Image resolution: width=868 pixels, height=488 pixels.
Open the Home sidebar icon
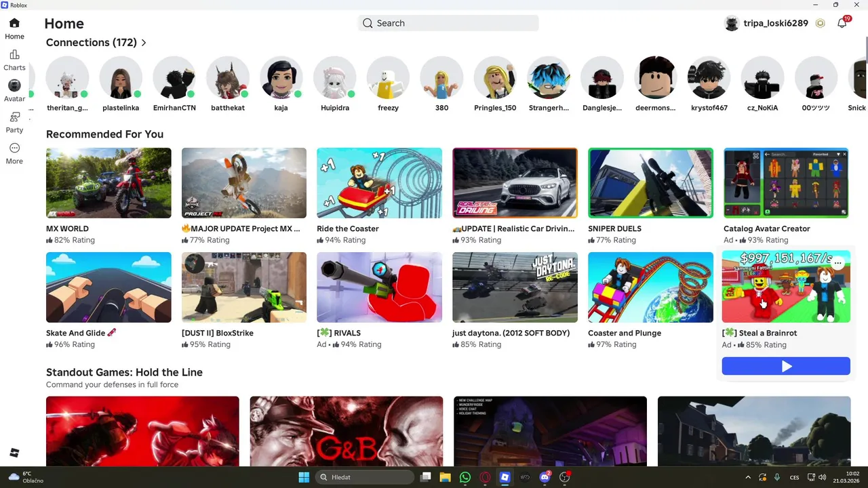click(x=14, y=23)
